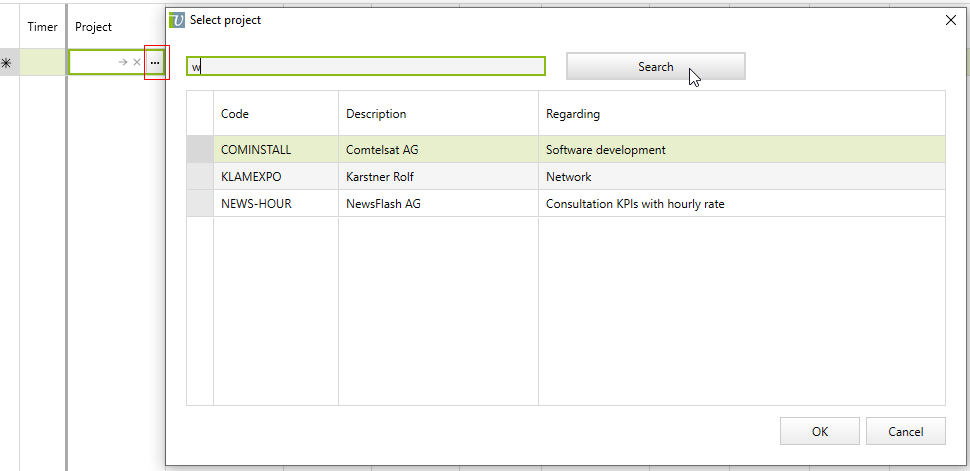Click the Project column header
The width and height of the screenshot is (970, 471).
click(94, 27)
